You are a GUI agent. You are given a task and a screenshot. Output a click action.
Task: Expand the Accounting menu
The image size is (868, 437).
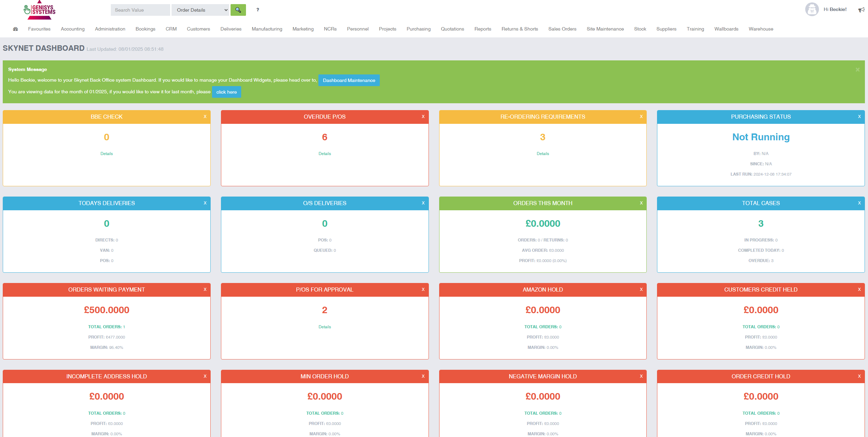pyautogui.click(x=73, y=29)
